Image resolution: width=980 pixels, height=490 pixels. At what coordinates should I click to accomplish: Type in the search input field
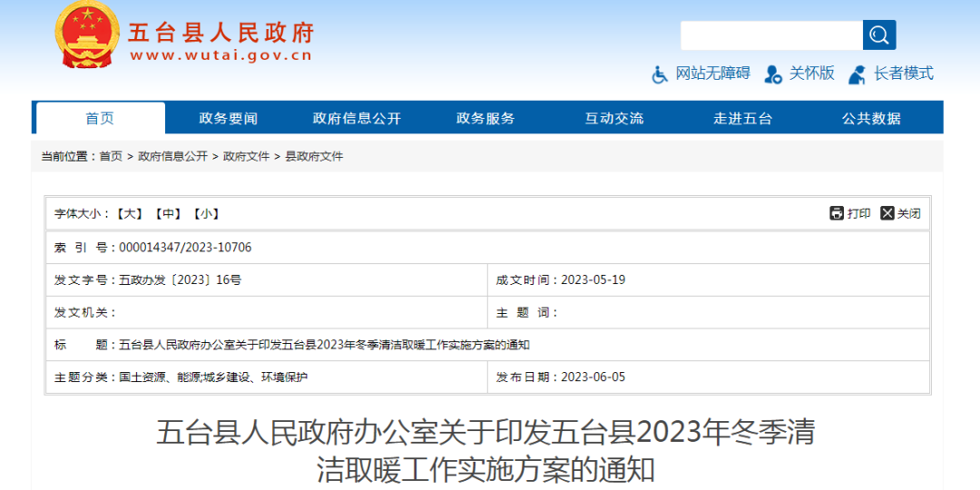tap(771, 35)
